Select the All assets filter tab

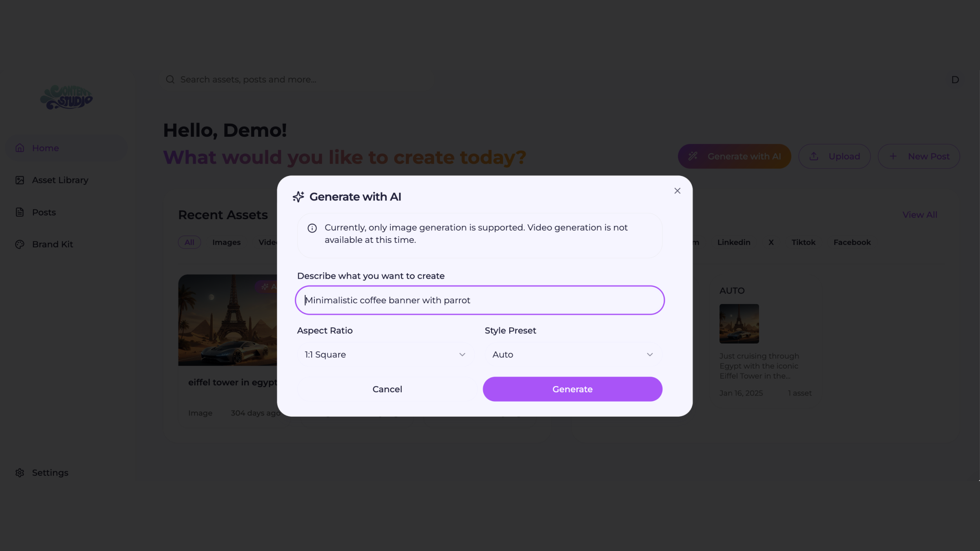click(x=189, y=242)
